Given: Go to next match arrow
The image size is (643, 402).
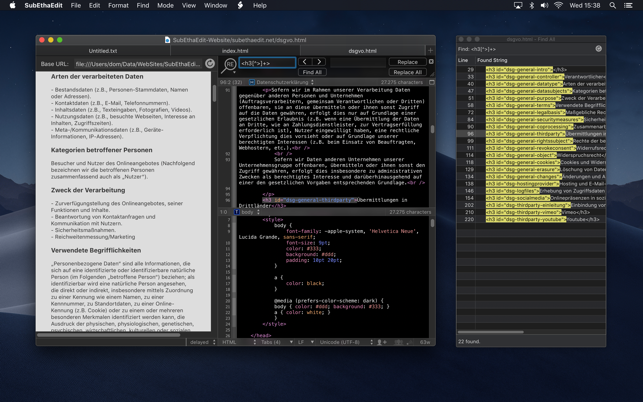Looking at the screenshot, I should point(319,62).
